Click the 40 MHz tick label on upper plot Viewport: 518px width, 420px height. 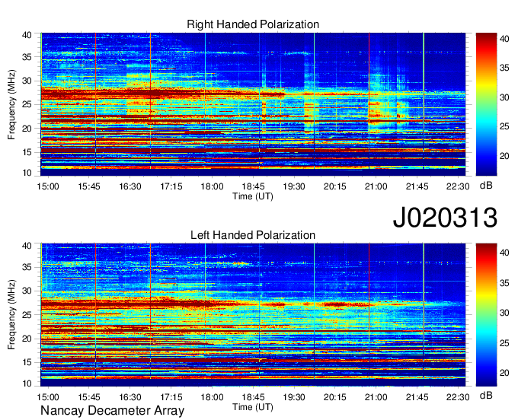click(27, 35)
